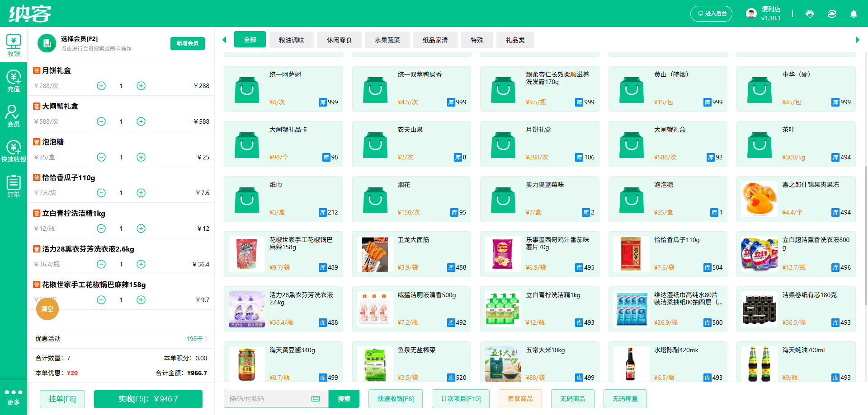This screenshot has width=868, height=415.
Task: Click the sync refresh icon in header
Action: 832,14
